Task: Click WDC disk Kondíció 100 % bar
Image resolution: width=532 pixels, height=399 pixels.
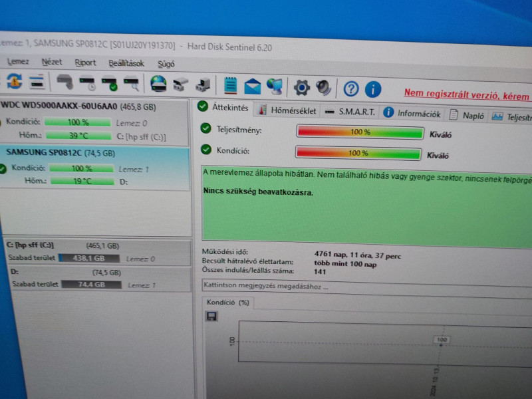Action: [77, 122]
